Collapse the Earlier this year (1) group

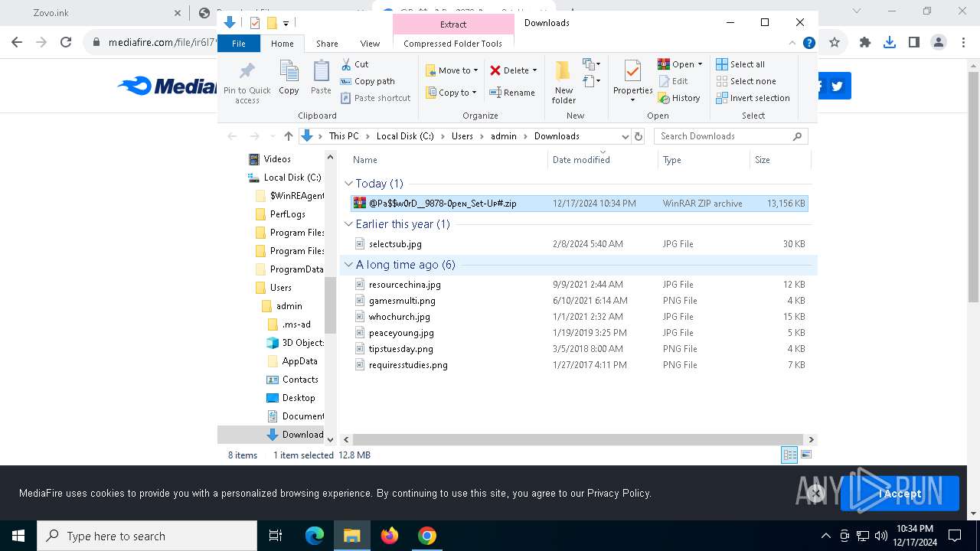click(x=348, y=224)
